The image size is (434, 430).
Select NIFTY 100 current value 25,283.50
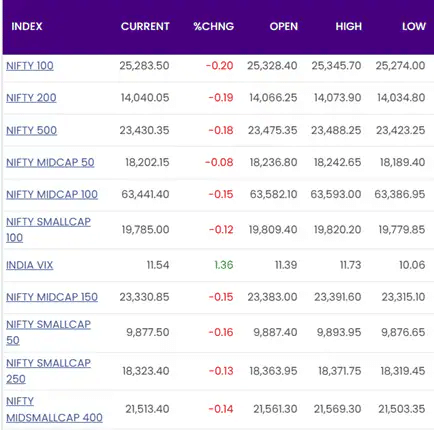click(x=144, y=66)
